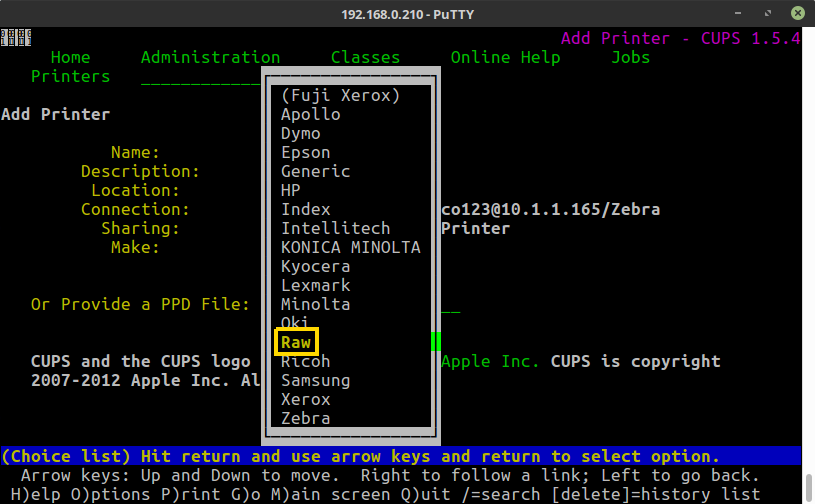Pick HP in the choice list

point(290,190)
